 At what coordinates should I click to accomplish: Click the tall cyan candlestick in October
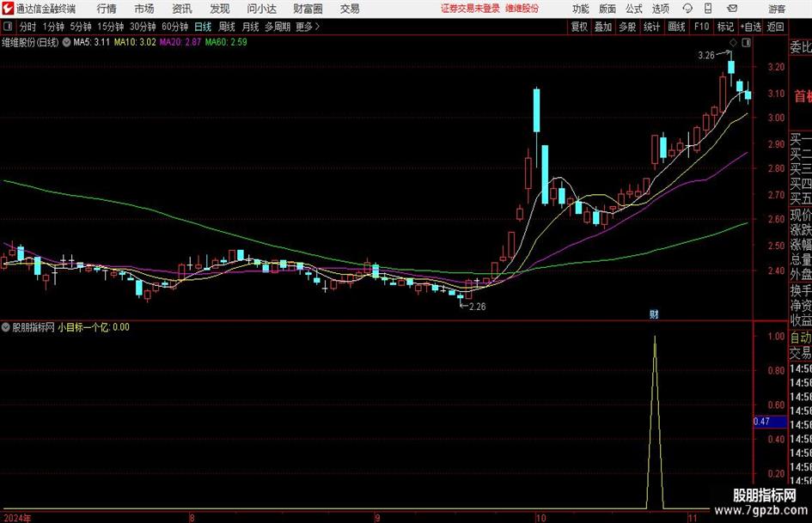pos(536,110)
